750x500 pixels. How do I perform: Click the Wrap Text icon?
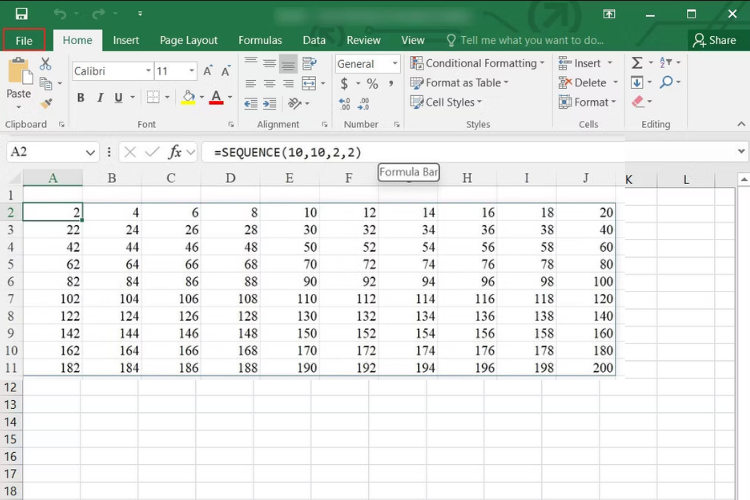[309, 63]
